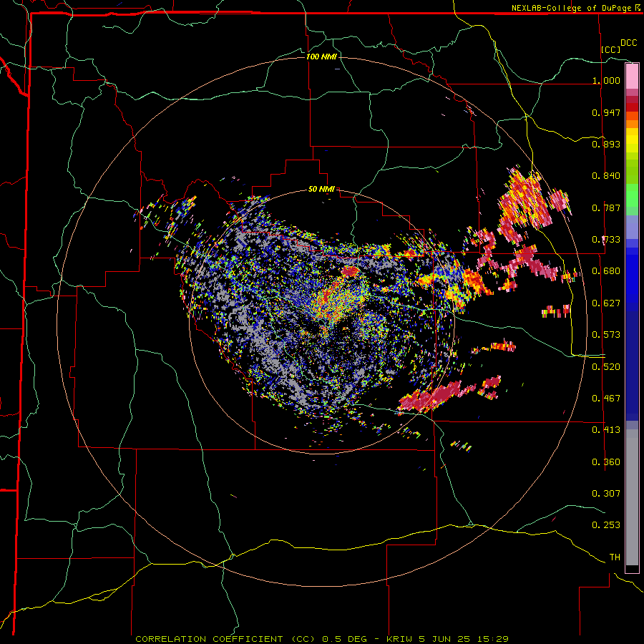Click the gray segment of the color bar
The width and height of the screenshot is (644, 644).
coord(632,497)
